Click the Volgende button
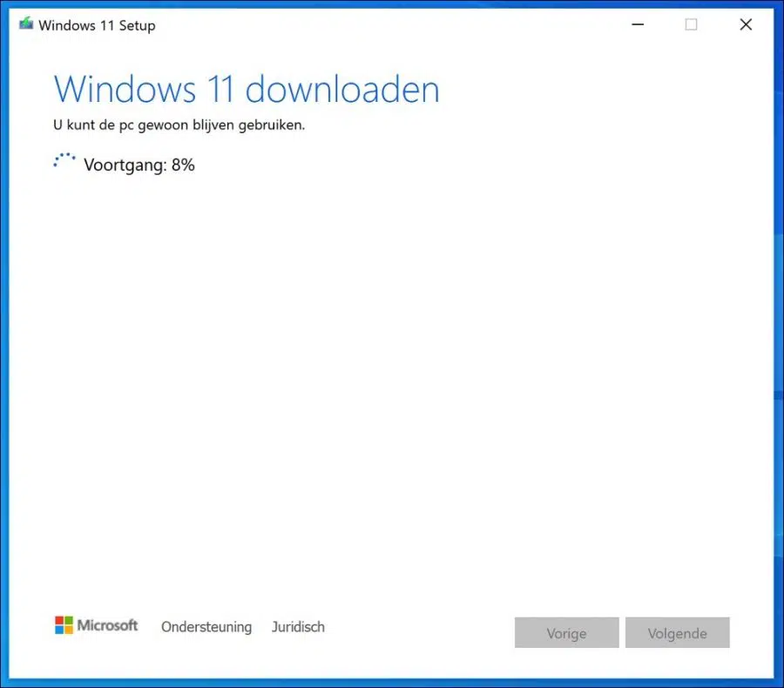 pos(677,633)
